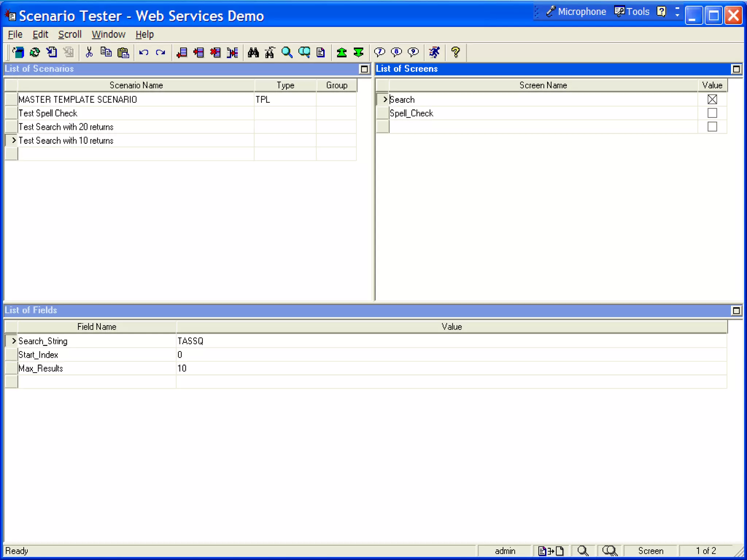The height and width of the screenshot is (560, 747).
Task: Click the binoculars Find icon
Action: [253, 52]
